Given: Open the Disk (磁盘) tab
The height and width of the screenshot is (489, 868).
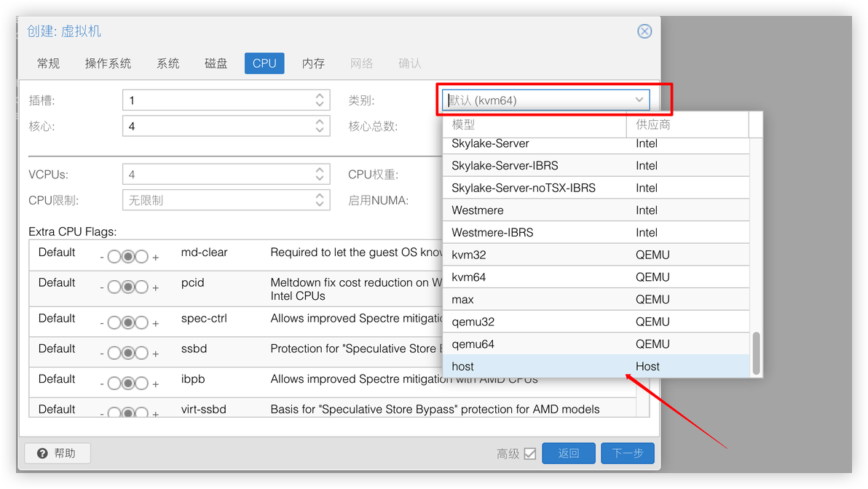Looking at the screenshot, I should [216, 63].
